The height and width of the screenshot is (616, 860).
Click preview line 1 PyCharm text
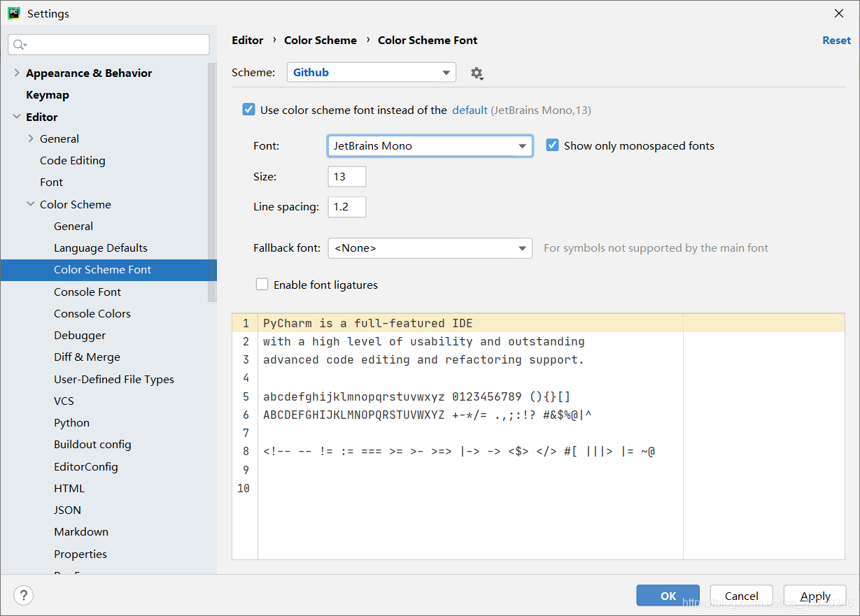point(368,323)
